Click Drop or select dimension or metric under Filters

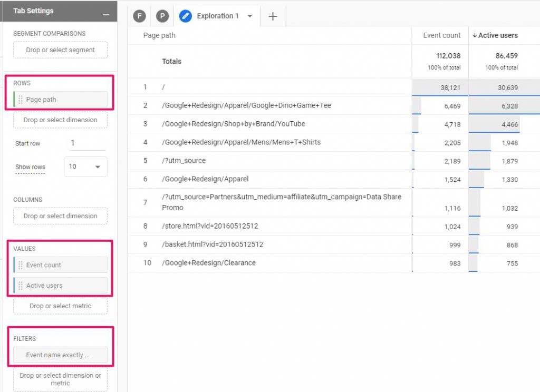point(60,379)
